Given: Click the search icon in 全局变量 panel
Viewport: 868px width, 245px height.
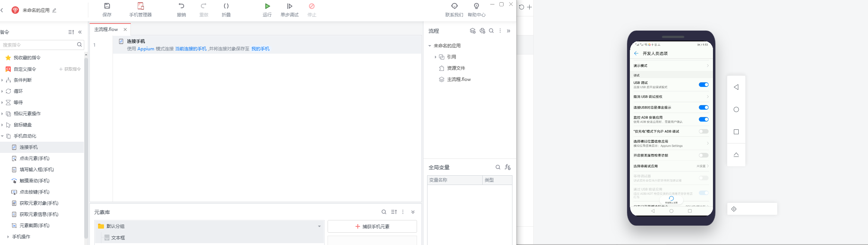Looking at the screenshot, I should [x=498, y=167].
